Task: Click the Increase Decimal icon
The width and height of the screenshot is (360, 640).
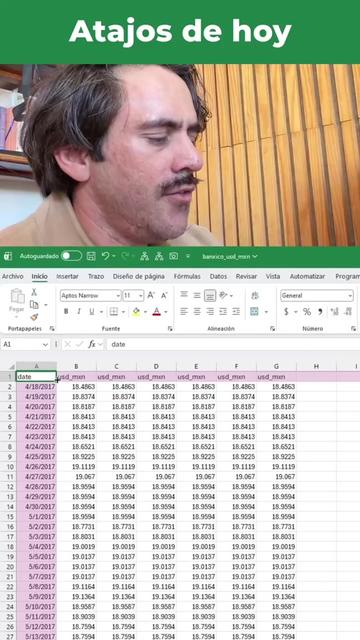Action: coord(334,312)
